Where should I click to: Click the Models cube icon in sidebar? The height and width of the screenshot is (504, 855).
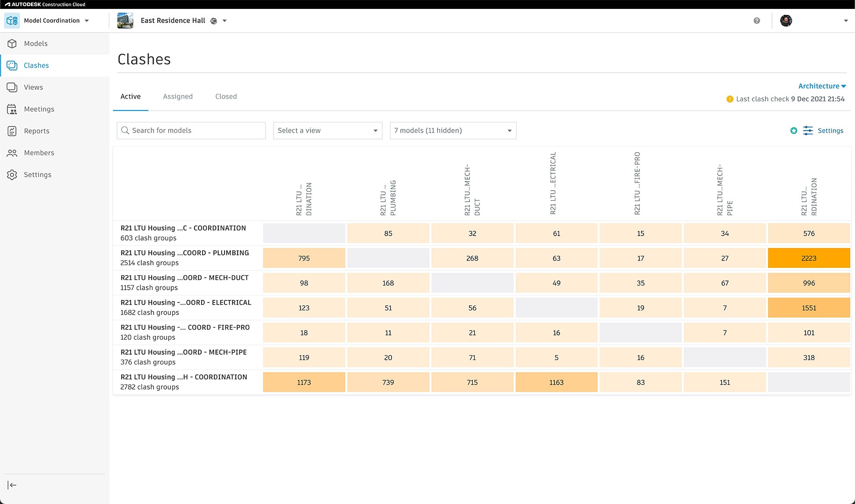click(x=12, y=43)
